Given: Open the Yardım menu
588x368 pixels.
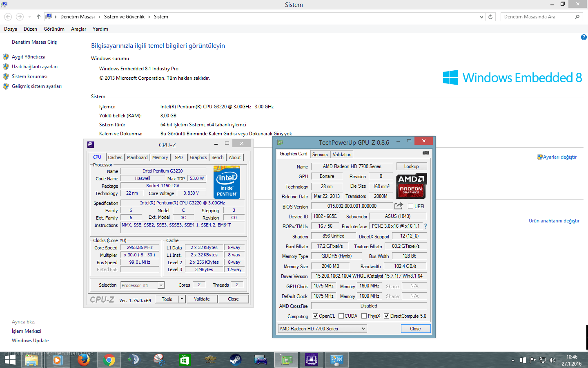Looking at the screenshot, I should [100, 29].
